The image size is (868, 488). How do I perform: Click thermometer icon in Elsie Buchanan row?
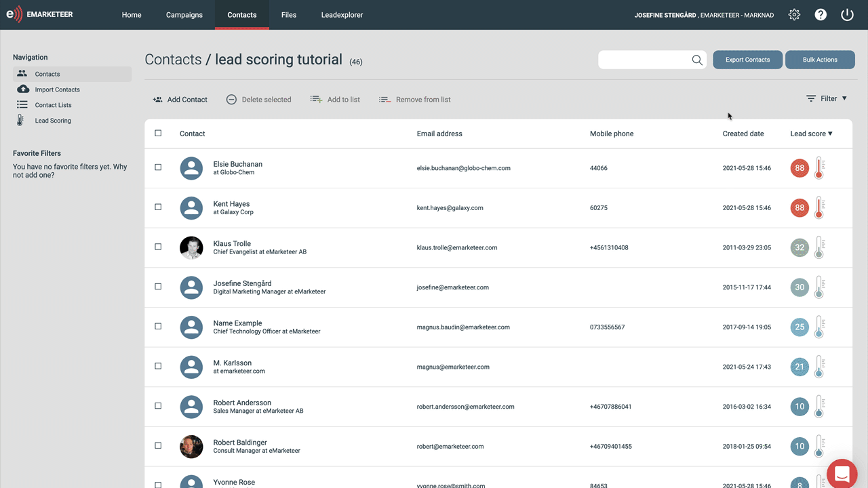pyautogui.click(x=819, y=168)
